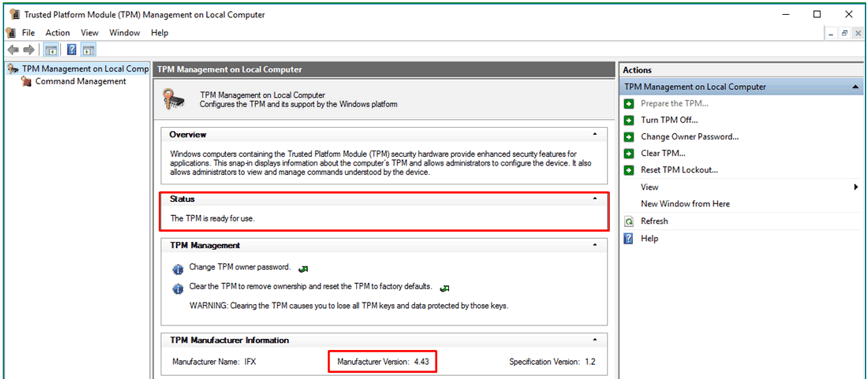This screenshot has width=868, height=381.
Task: Select Command Management tree node
Action: pos(80,81)
